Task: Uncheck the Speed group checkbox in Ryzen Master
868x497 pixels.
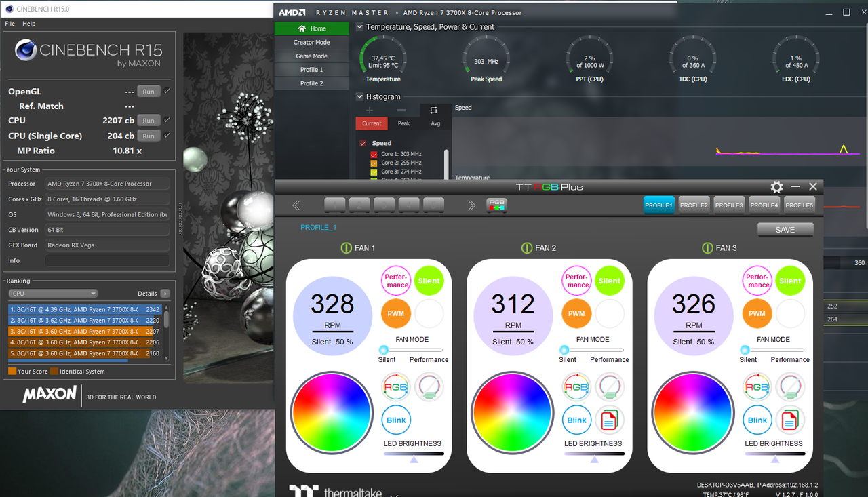Action: tap(363, 143)
